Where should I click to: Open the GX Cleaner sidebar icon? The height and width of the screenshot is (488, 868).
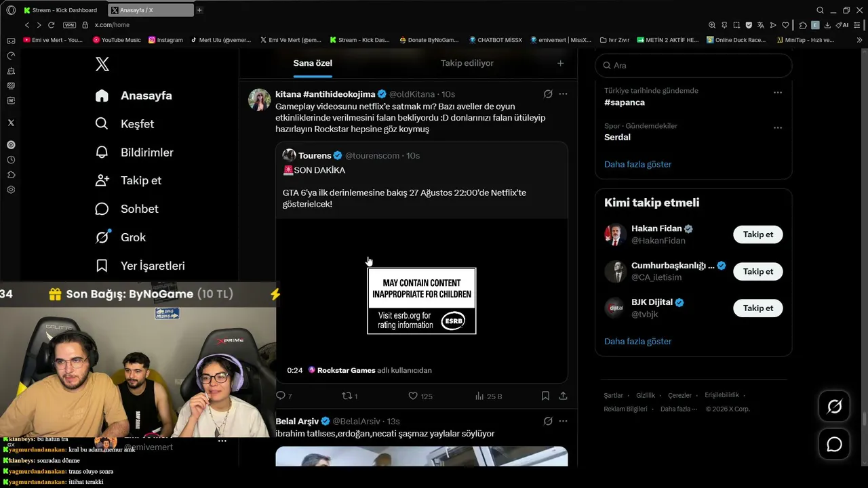pos(11,70)
